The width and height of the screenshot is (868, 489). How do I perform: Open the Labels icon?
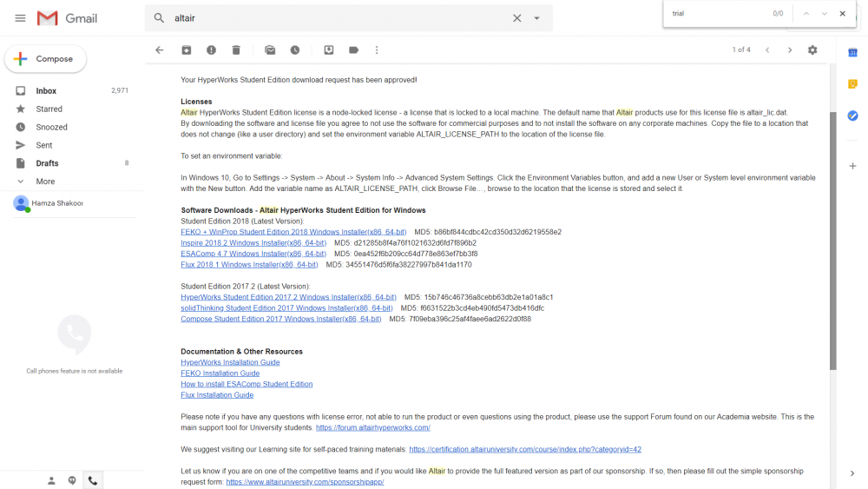[x=353, y=50]
